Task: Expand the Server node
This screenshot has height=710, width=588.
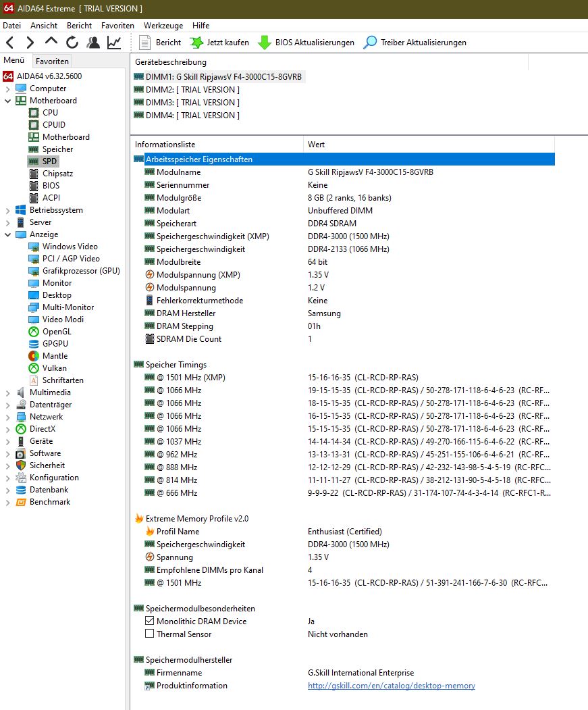Action: (7, 222)
